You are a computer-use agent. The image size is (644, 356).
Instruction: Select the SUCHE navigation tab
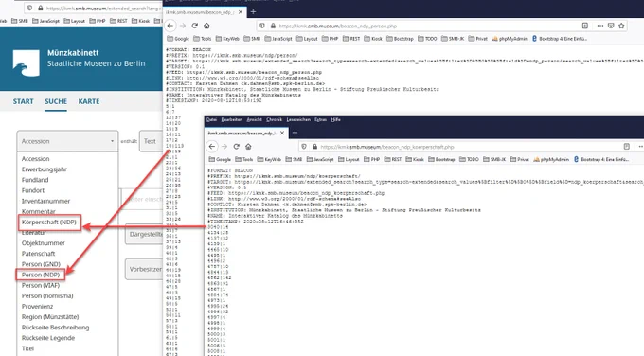click(56, 101)
